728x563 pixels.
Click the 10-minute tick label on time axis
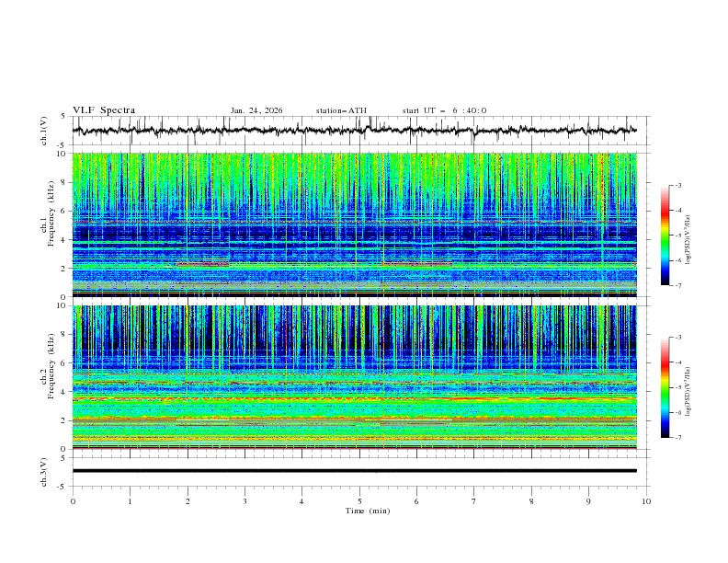[646, 501]
